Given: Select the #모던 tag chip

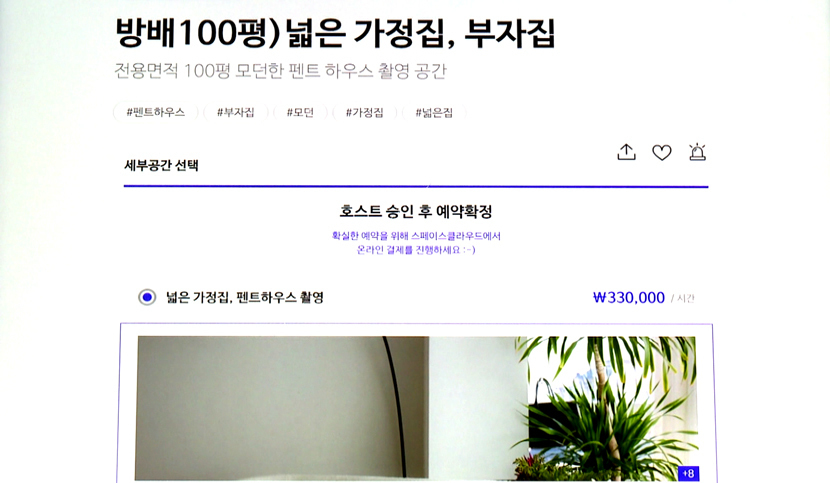Looking at the screenshot, I should [x=300, y=112].
